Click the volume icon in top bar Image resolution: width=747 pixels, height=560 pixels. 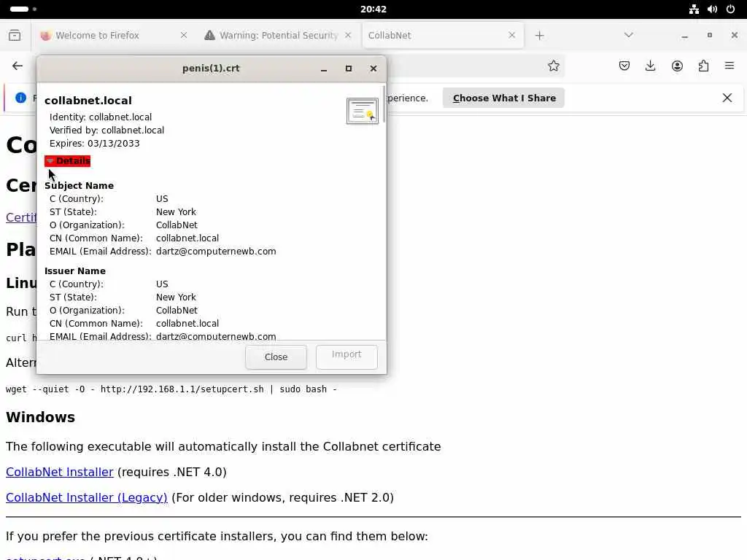point(712,9)
